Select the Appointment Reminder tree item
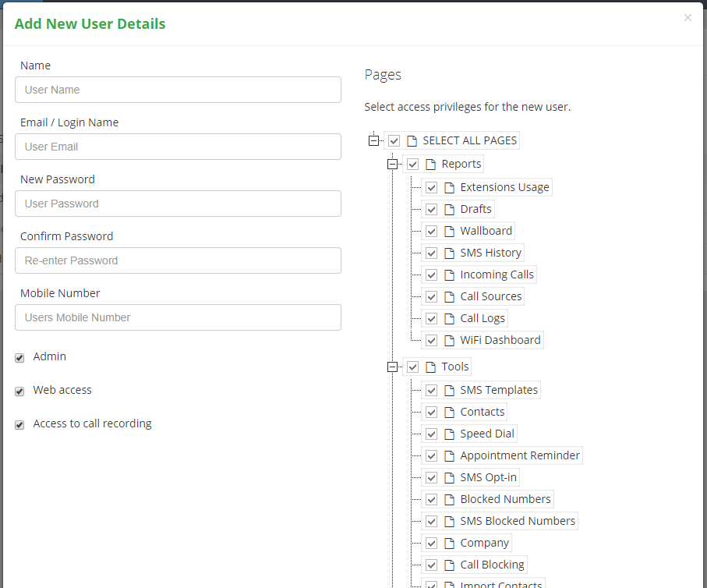The image size is (707, 588). point(519,455)
